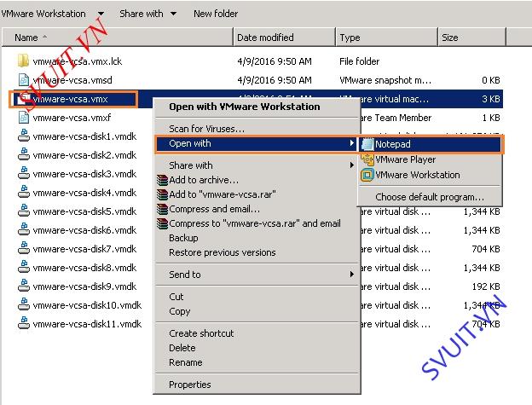Select the vmware-vcsa-disk10.vmdk file name
This screenshot has height=405, width=532.
tap(87, 305)
